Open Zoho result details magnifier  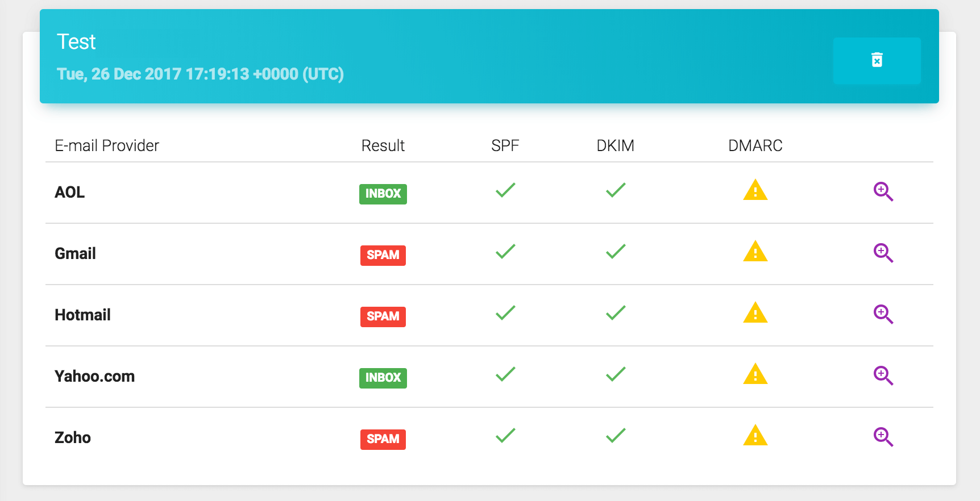point(883,437)
